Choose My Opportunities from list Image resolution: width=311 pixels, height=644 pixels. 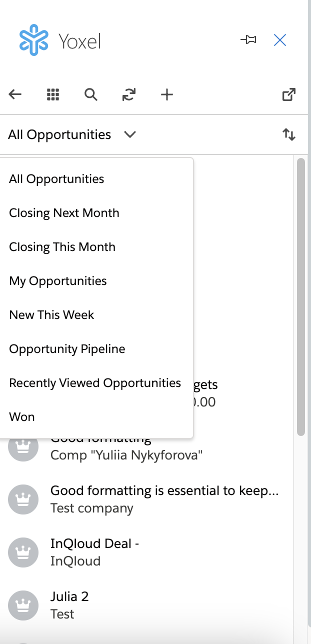point(58,281)
